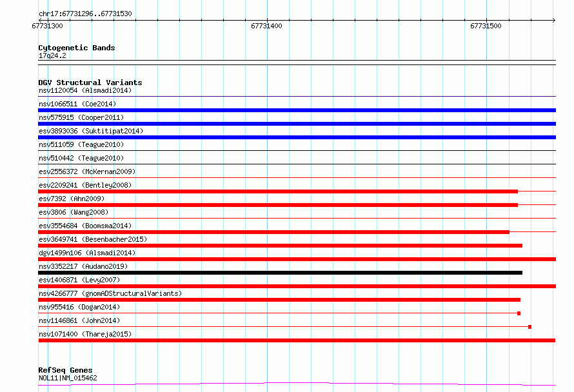The height and width of the screenshot is (392, 574).
Task: Click the cytogenetic band 17q24.2 black bar
Action: tap(297, 63)
